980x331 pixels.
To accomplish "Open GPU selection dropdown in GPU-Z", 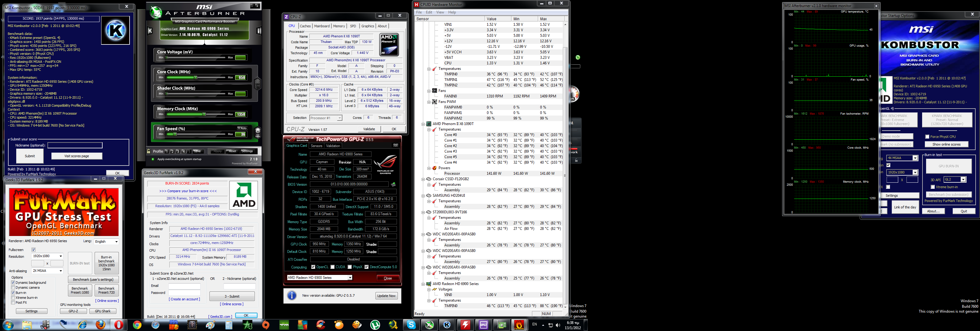I will (x=319, y=278).
